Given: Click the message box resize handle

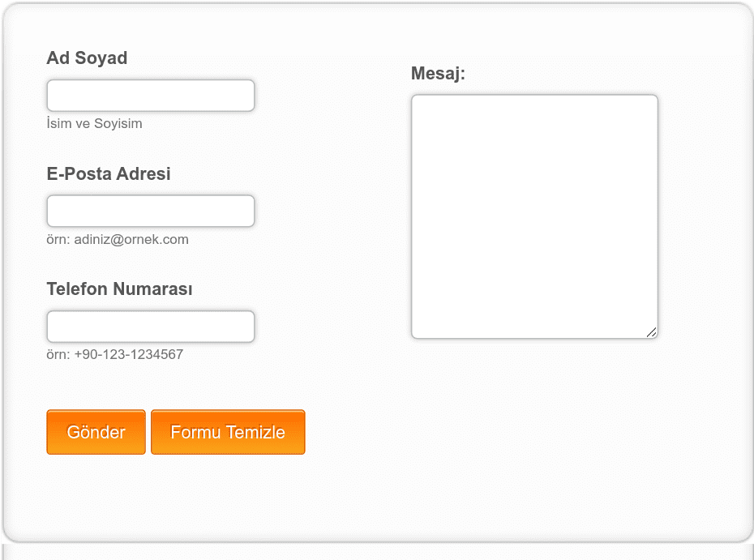Looking at the screenshot, I should 651,332.
